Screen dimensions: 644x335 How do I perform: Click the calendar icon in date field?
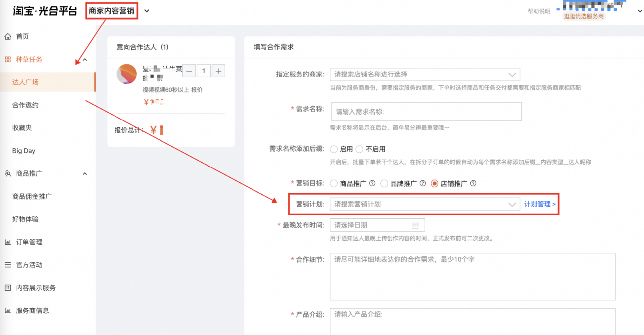coord(416,225)
